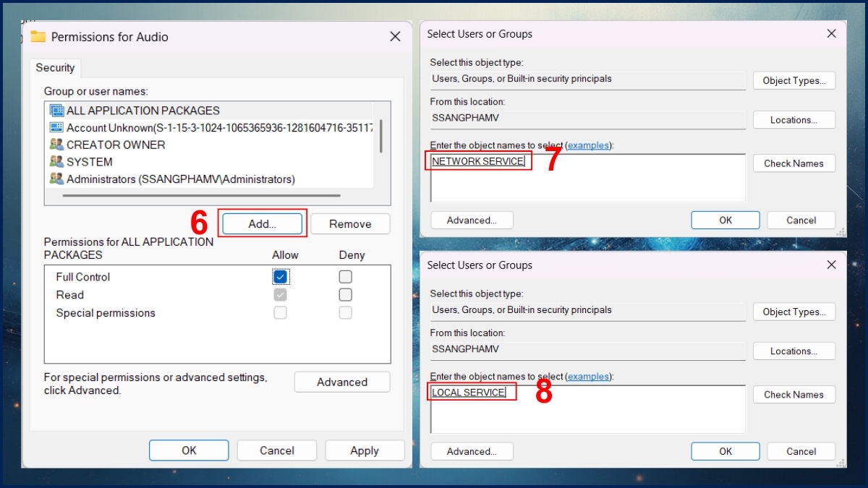
Task: Click the folder icon in the Permissions title bar
Action: tap(38, 36)
